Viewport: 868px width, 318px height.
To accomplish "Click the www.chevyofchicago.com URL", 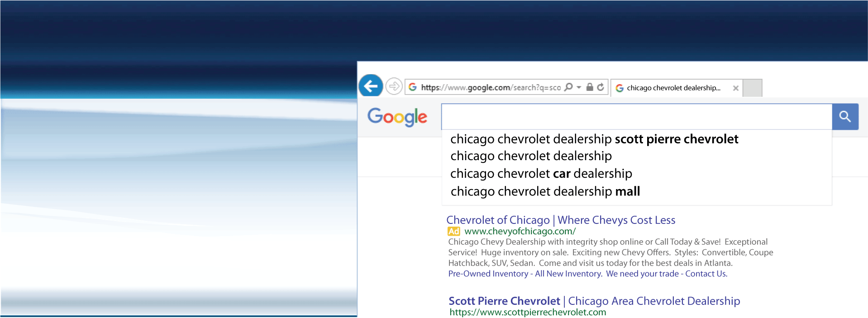I will [520, 231].
